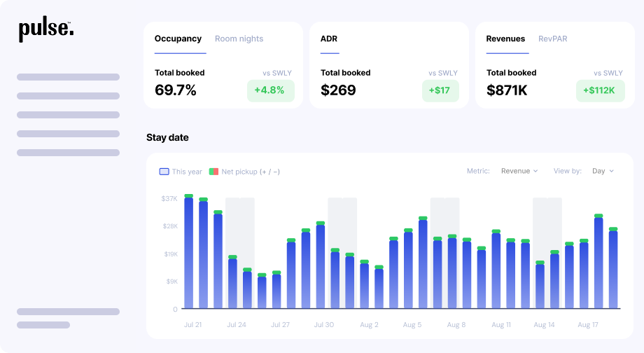Select the ADR tab
The image size is (644, 353).
click(328, 39)
